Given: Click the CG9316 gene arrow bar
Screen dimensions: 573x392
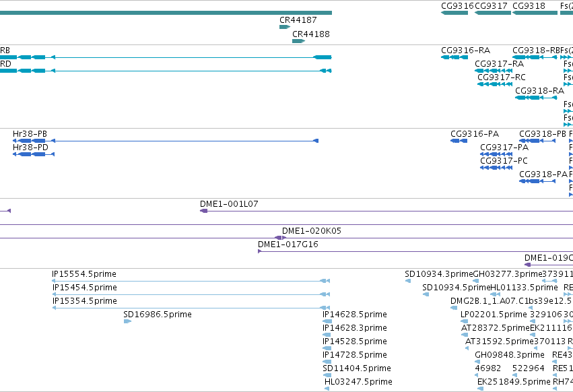Looking at the screenshot, I should coord(454,13).
